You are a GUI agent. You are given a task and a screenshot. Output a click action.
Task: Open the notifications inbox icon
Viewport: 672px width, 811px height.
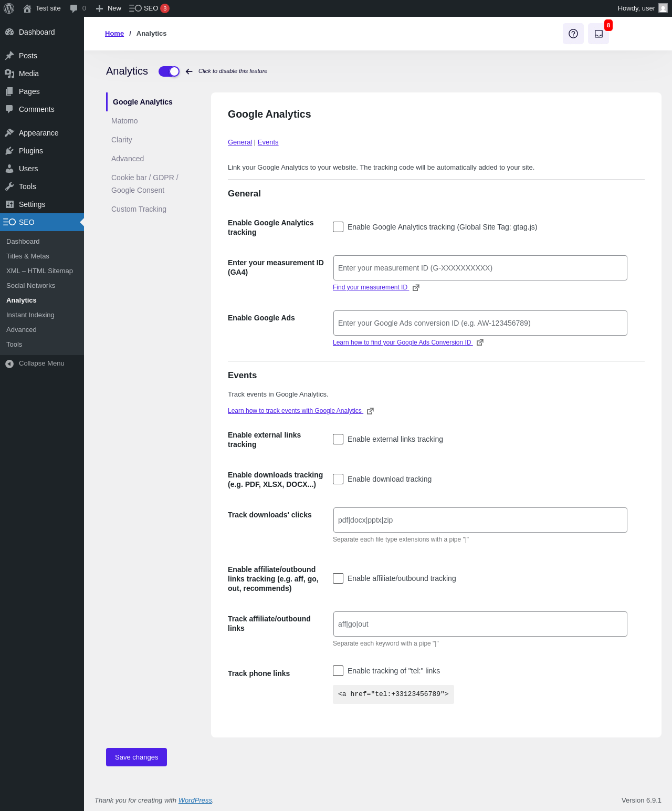click(598, 34)
